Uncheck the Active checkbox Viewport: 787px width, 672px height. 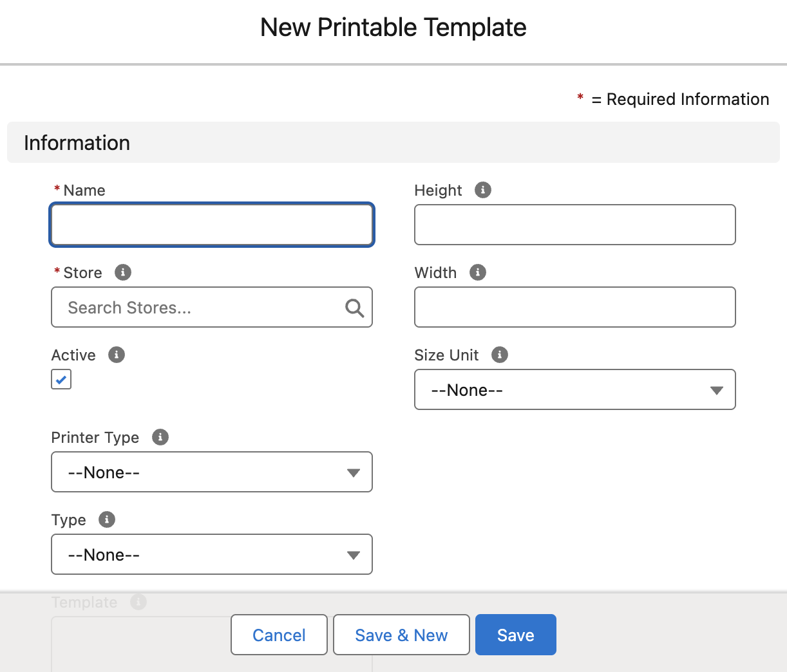click(x=61, y=379)
